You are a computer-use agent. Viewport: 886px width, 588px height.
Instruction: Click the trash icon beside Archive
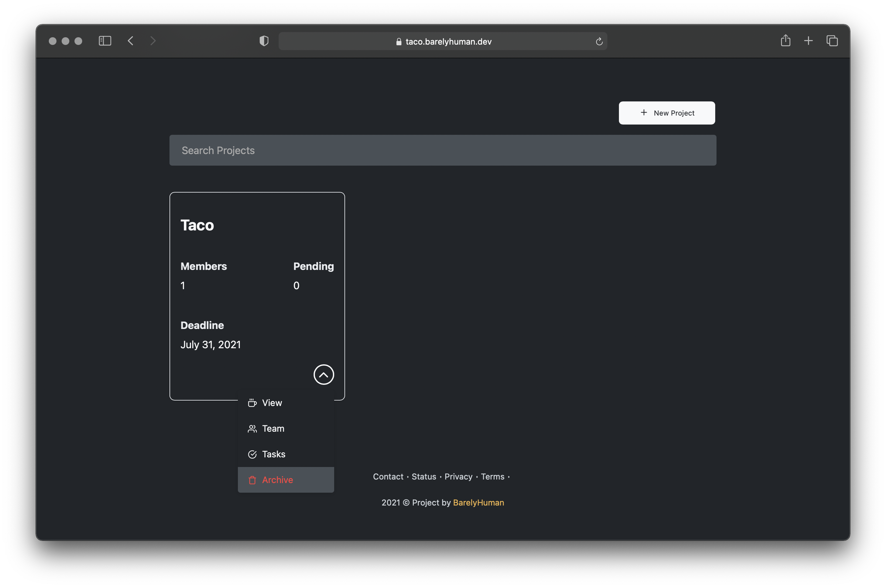tap(252, 480)
